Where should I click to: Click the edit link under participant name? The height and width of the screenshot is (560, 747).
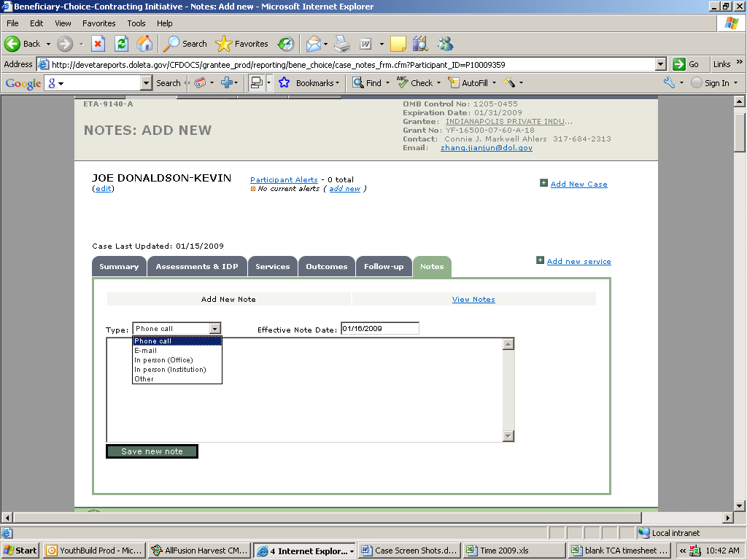click(x=103, y=189)
